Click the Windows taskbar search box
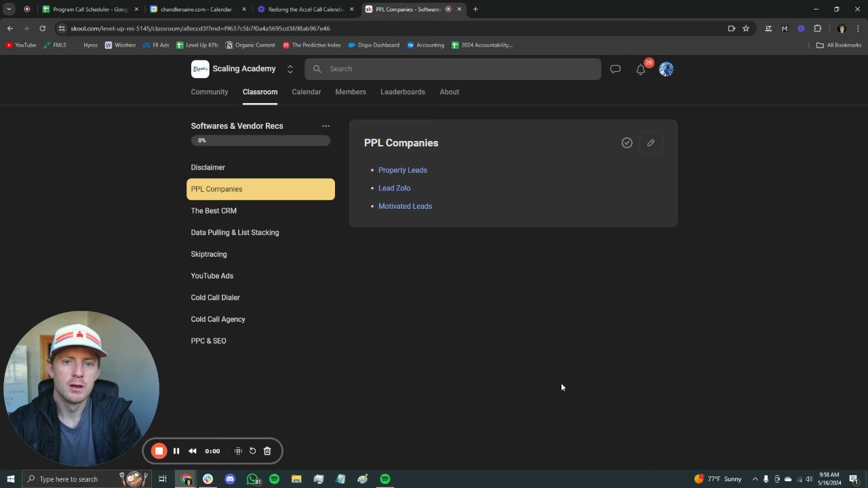 coord(87,479)
